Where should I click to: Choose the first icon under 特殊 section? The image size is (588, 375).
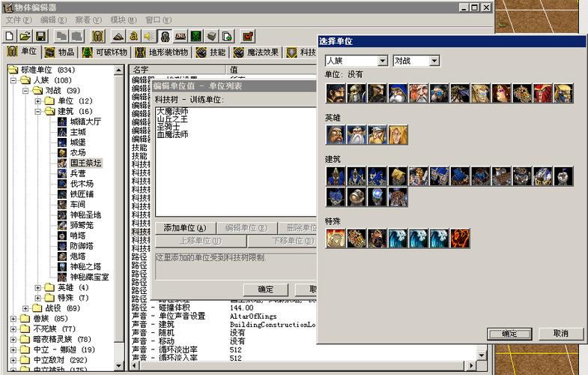coord(336,238)
